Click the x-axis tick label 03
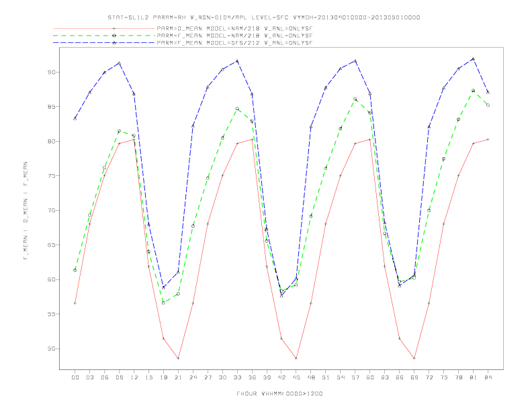532x411 pixels. pos(89,377)
